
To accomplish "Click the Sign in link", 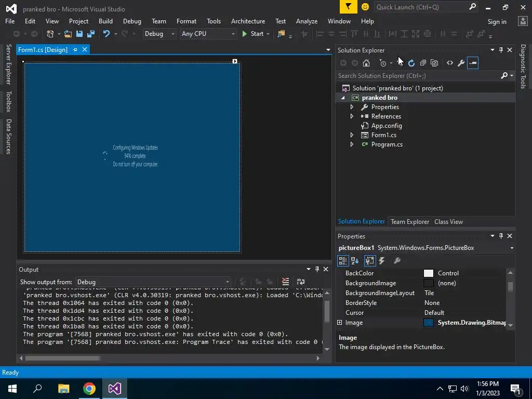I will click(497, 22).
